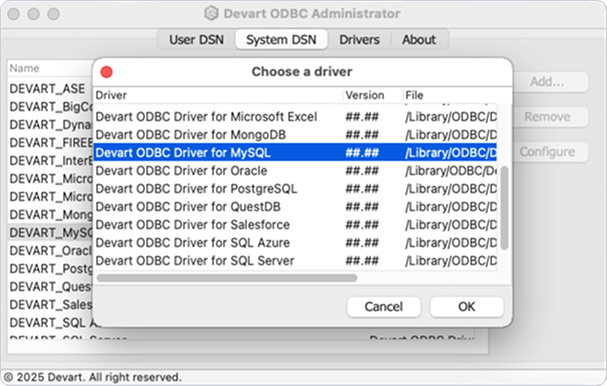Click the Remove button

coord(547,117)
